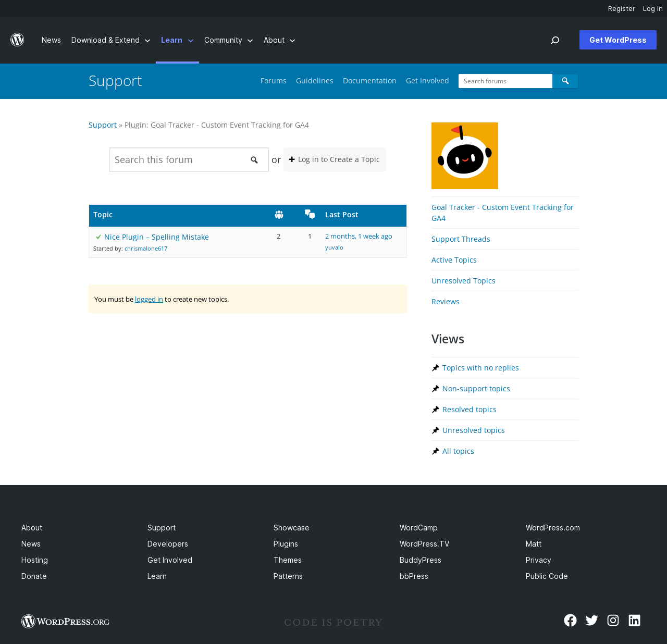Open the footer Themes link

288,560
